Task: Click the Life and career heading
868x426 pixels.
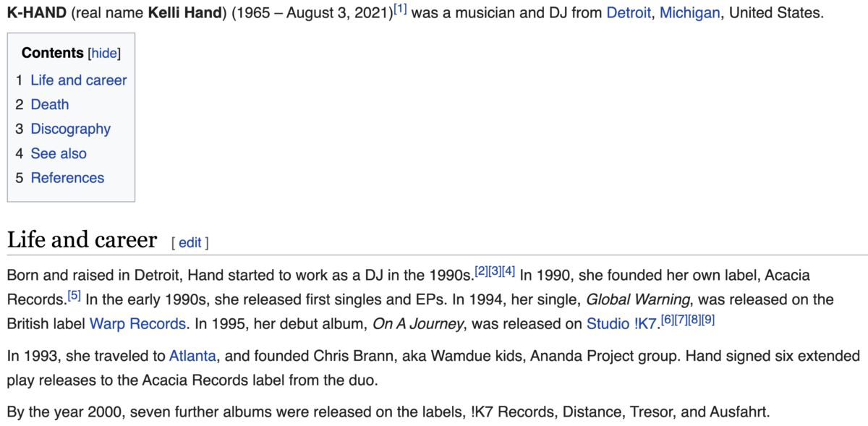Action: point(82,240)
